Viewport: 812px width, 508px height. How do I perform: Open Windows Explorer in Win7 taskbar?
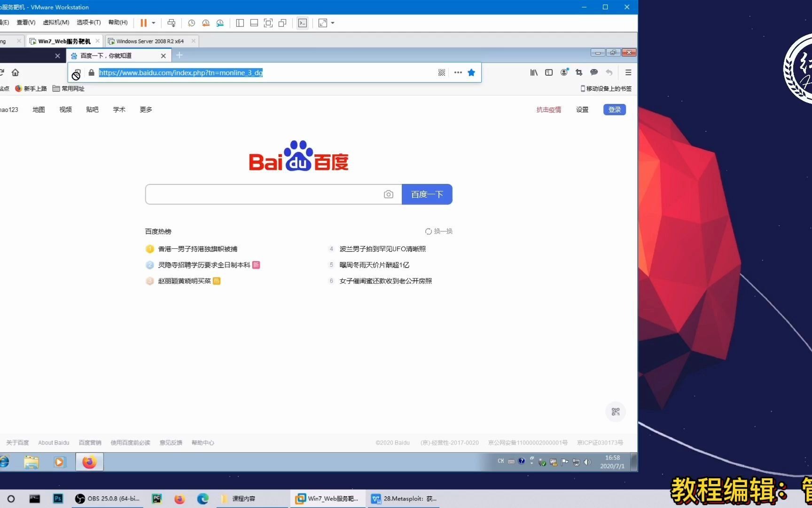click(31, 462)
